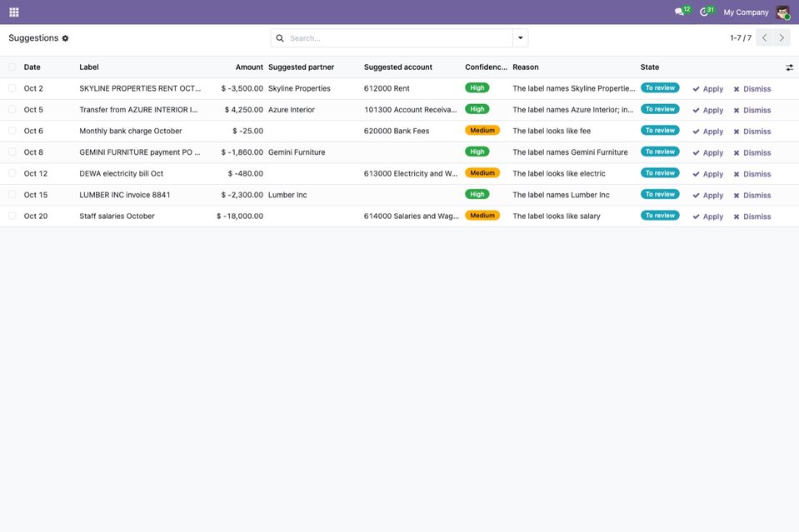Dismiss the DEWA electricity bill suggestion
The height and width of the screenshot is (532, 799).
(752, 174)
